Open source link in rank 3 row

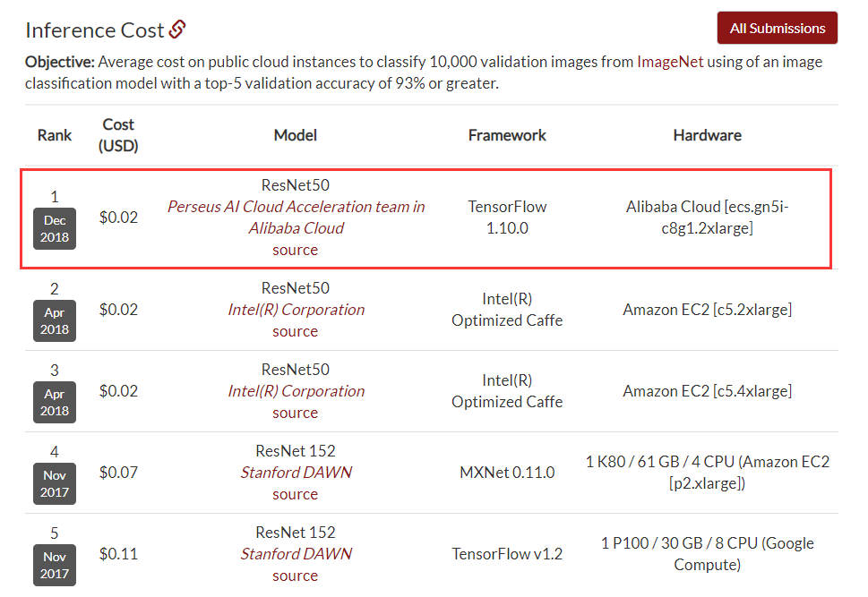295,413
